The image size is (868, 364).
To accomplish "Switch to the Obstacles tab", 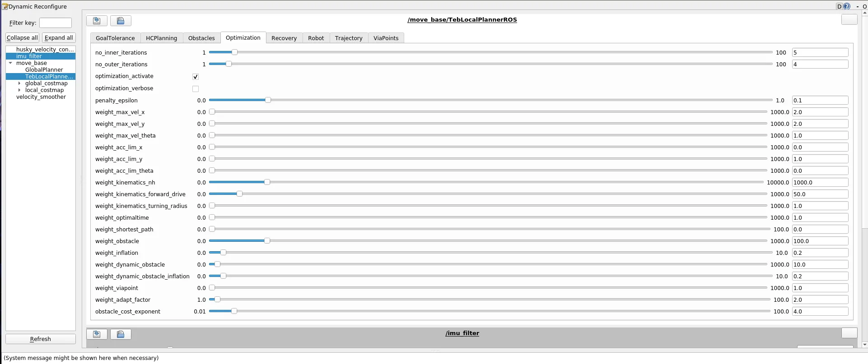I will tap(201, 38).
